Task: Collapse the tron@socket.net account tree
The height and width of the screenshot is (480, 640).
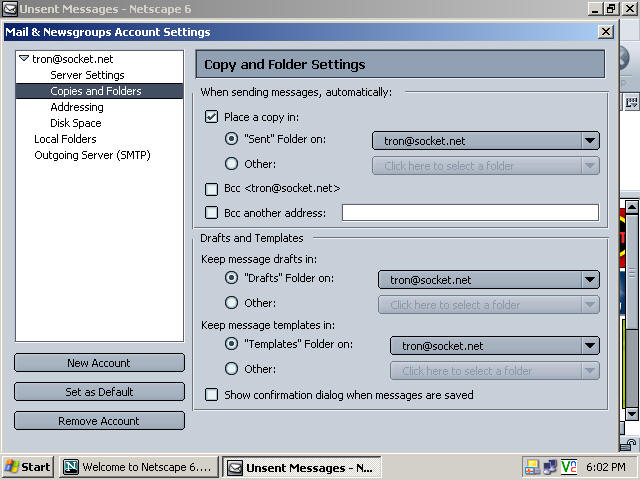Action: 24,58
